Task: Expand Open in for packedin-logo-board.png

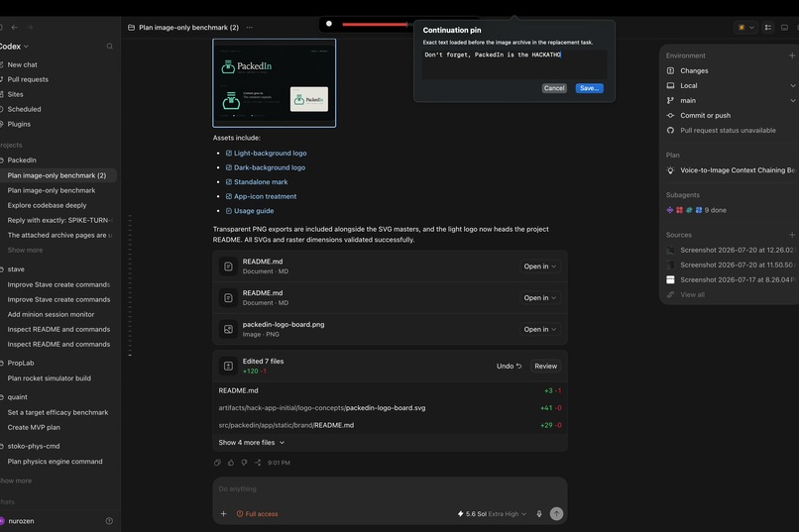Action: pos(540,329)
